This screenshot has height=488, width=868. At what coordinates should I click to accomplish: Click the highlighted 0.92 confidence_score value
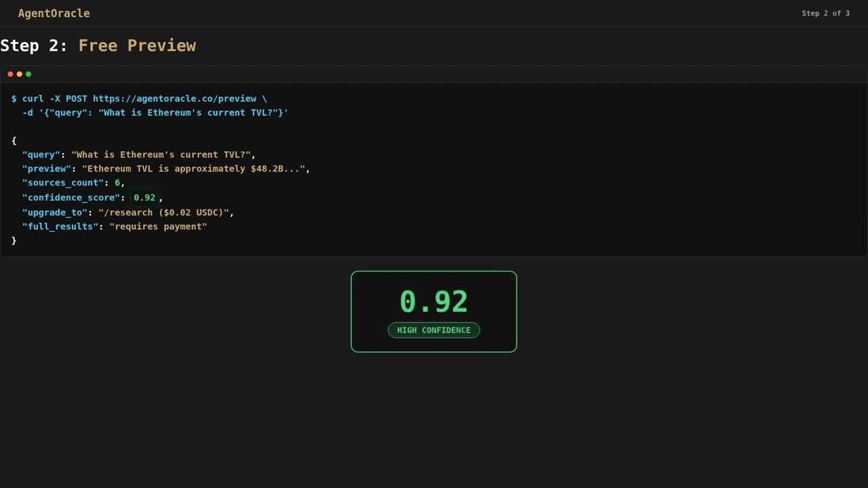tap(144, 198)
